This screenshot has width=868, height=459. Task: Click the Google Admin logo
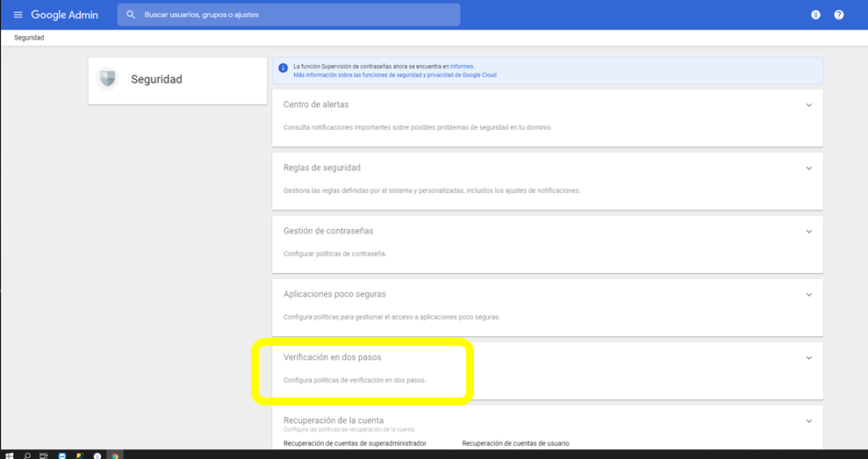(x=64, y=15)
